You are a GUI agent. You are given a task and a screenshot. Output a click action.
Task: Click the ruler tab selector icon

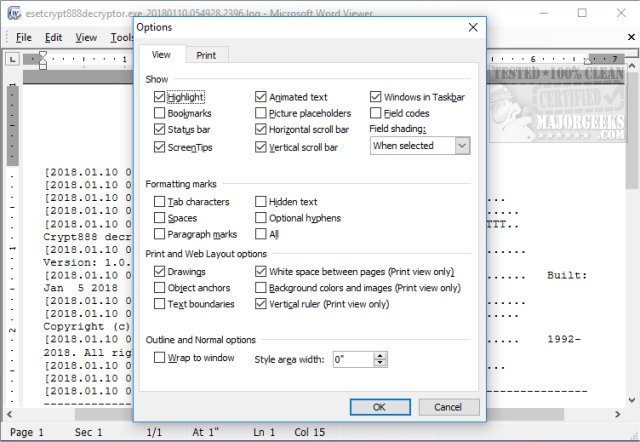(x=13, y=60)
